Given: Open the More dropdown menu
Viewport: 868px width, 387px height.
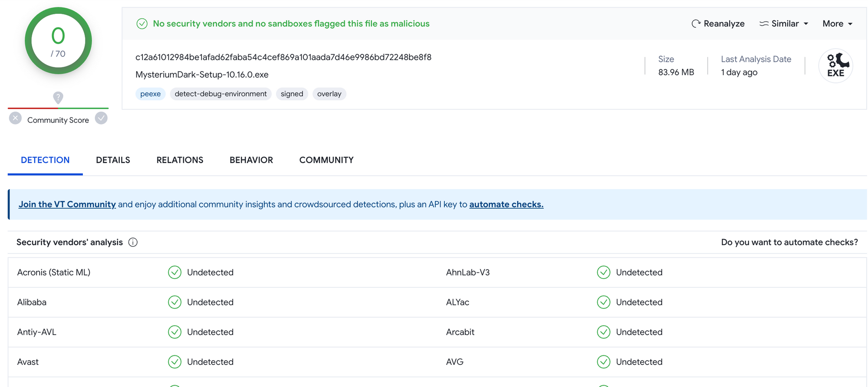Looking at the screenshot, I should coord(837,23).
